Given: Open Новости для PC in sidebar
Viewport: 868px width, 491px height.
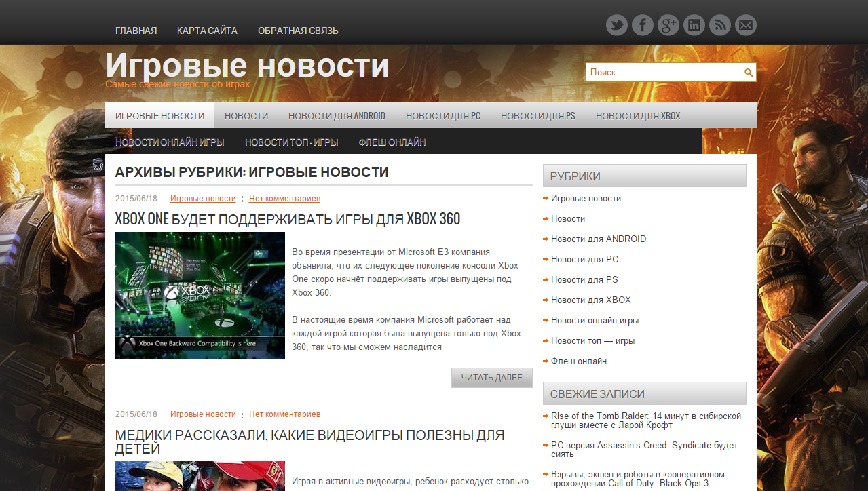Looking at the screenshot, I should [584, 260].
